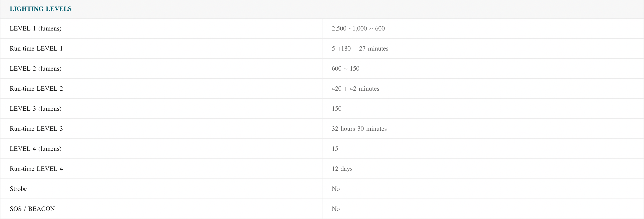Click the SOS / BEACON row label
This screenshot has width=644, height=219.
32,209
